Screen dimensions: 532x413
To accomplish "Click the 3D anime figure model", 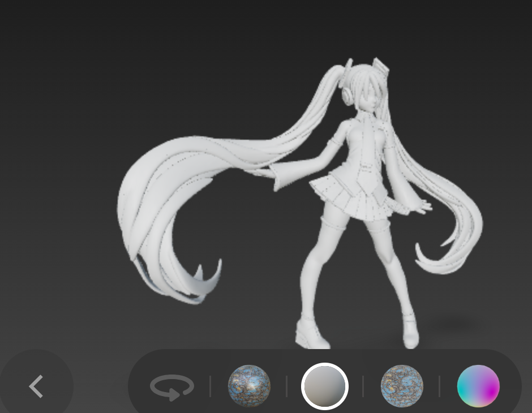I will click(x=300, y=203).
